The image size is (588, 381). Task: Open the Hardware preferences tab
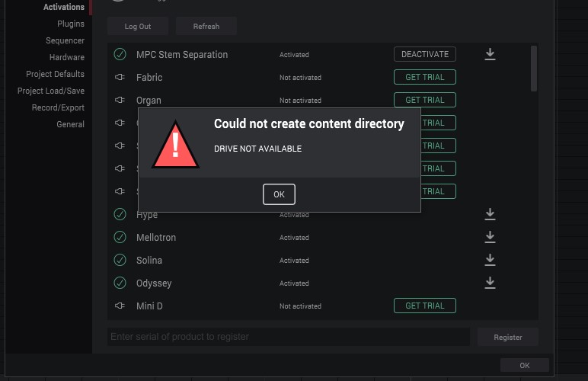[x=67, y=57]
